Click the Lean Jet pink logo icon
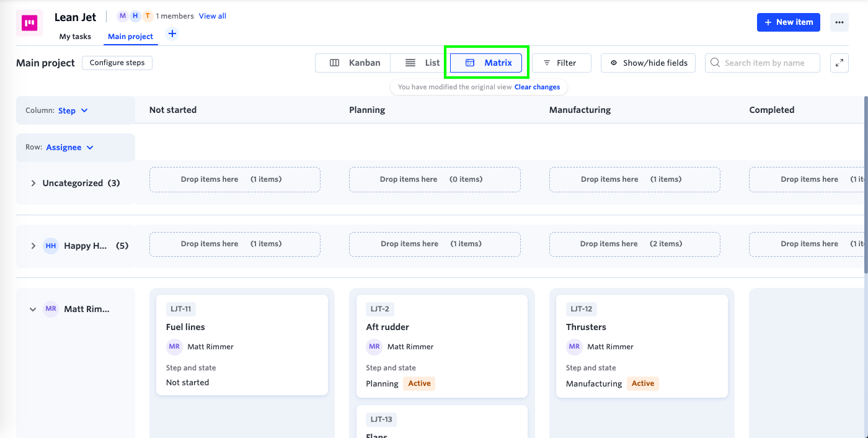This screenshot has height=438, width=868. click(29, 24)
